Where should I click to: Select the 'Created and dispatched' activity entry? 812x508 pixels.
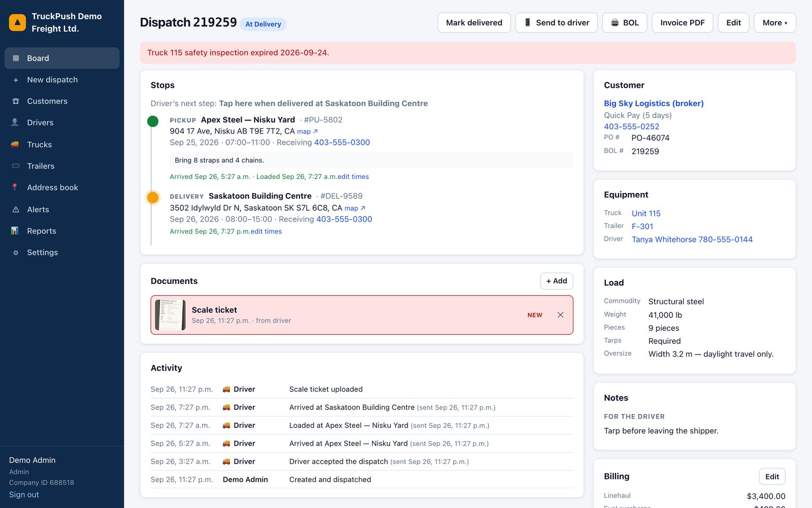[x=362, y=480]
